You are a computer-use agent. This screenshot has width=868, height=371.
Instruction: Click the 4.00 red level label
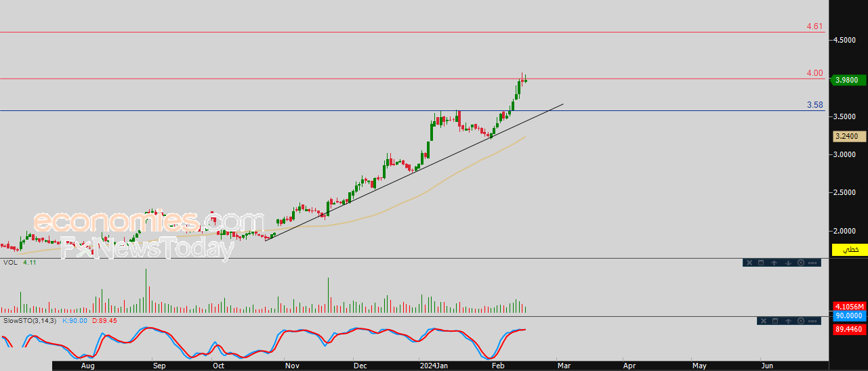pyautogui.click(x=814, y=73)
